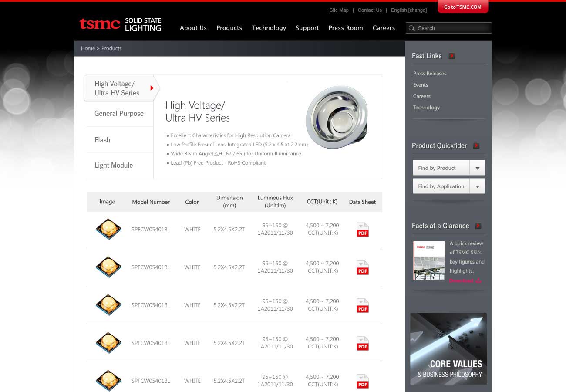Open the Technology navigation menu
The image size is (566, 392).
pos(269,28)
